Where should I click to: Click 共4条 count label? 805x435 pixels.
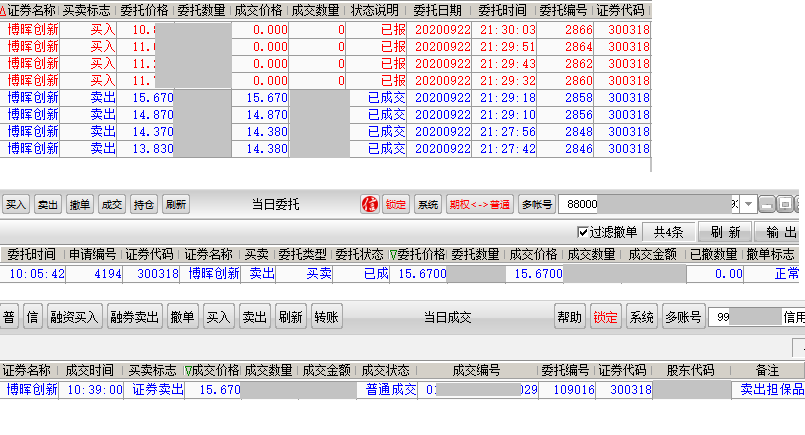click(668, 232)
